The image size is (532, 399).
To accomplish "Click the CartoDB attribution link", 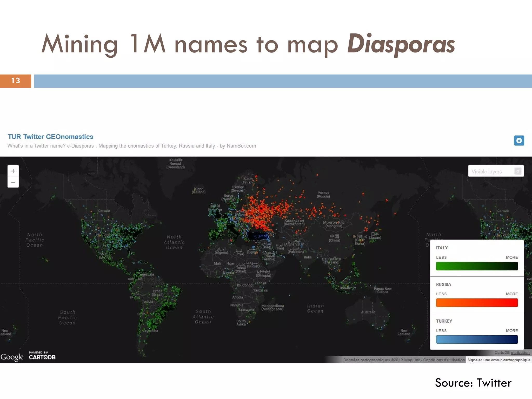I will point(520,353).
